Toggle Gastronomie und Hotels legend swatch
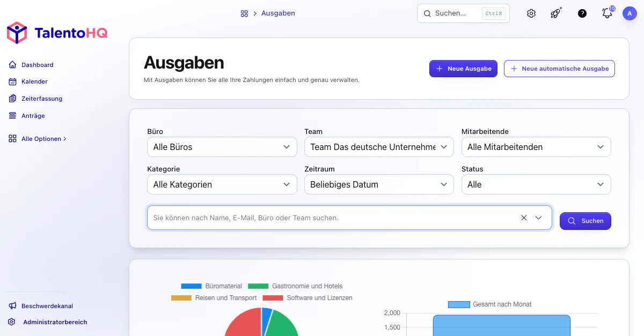 (258, 286)
